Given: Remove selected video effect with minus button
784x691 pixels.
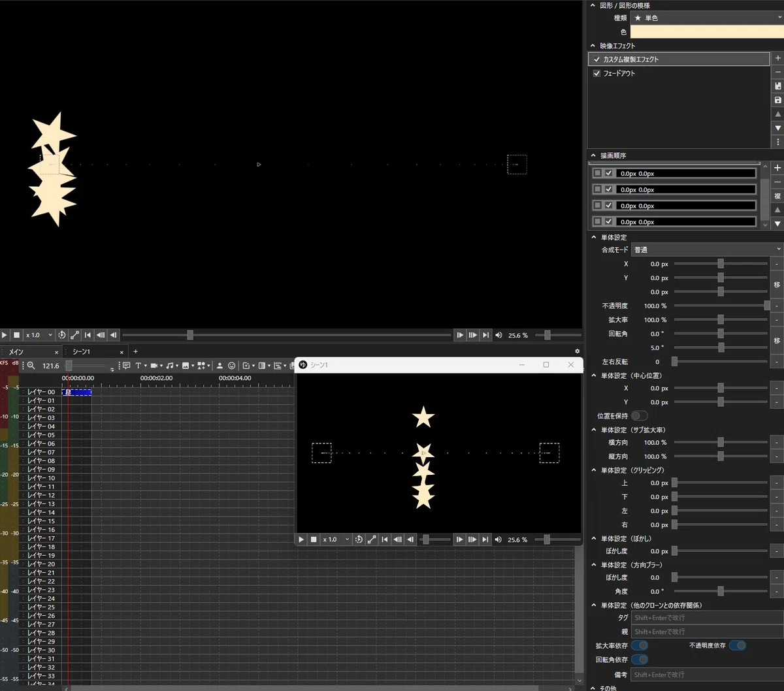Looking at the screenshot, I should tap(777, 72).
